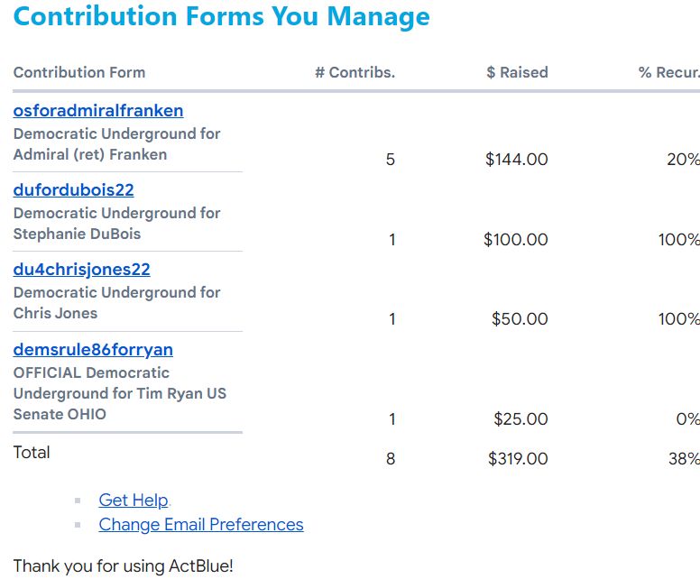
Task: Click the Contribution Forms You Manage heading
Action: pos(222,16)
